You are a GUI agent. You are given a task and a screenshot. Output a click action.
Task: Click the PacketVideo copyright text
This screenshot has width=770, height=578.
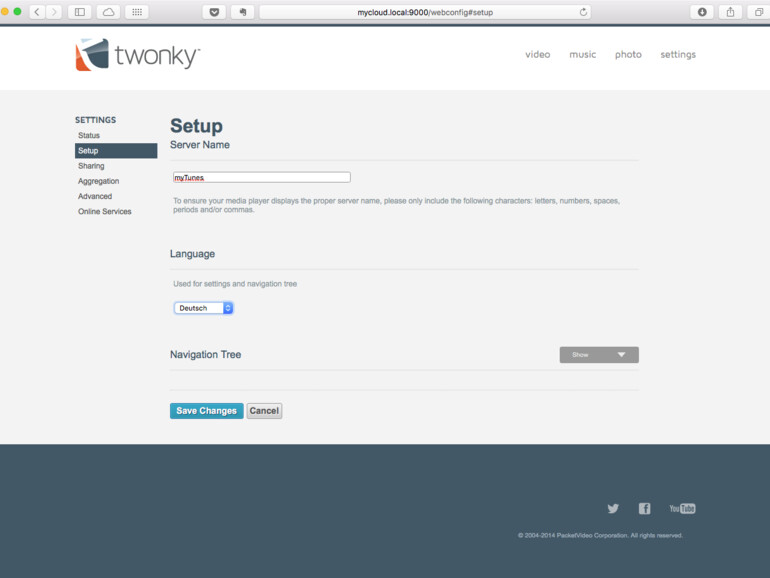click(x=600, y=535)
